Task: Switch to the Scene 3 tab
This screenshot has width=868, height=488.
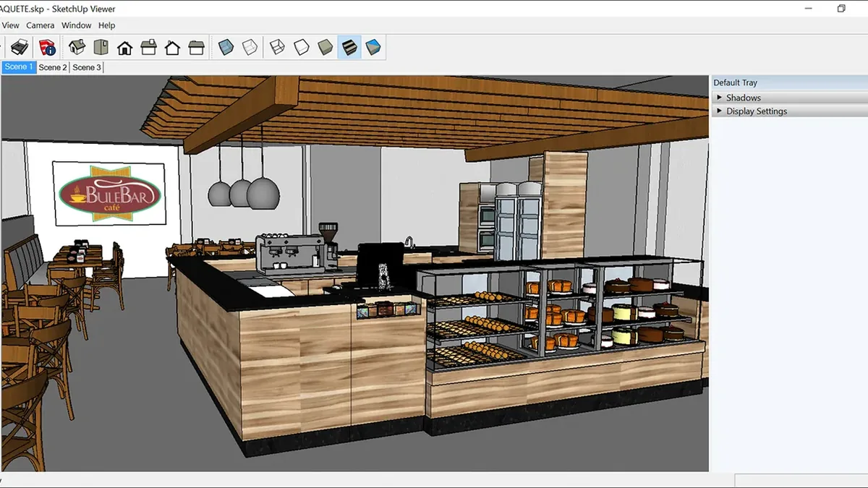Action: tap(87, 67)
